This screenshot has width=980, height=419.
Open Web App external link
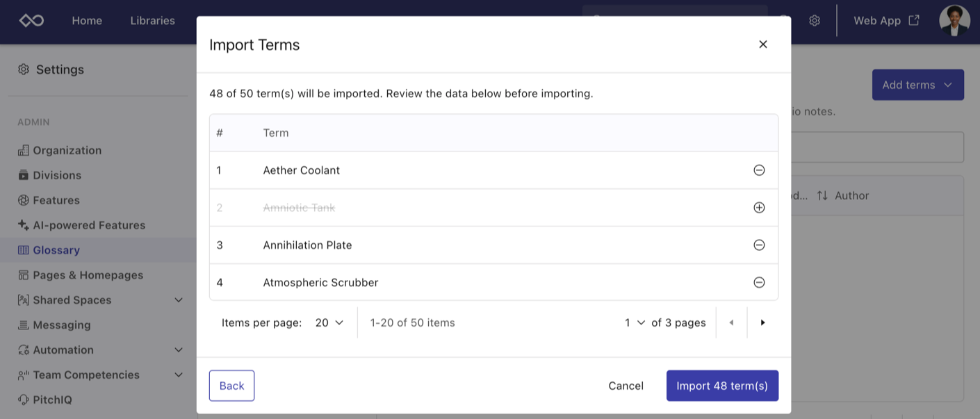[x=886, y=21]
